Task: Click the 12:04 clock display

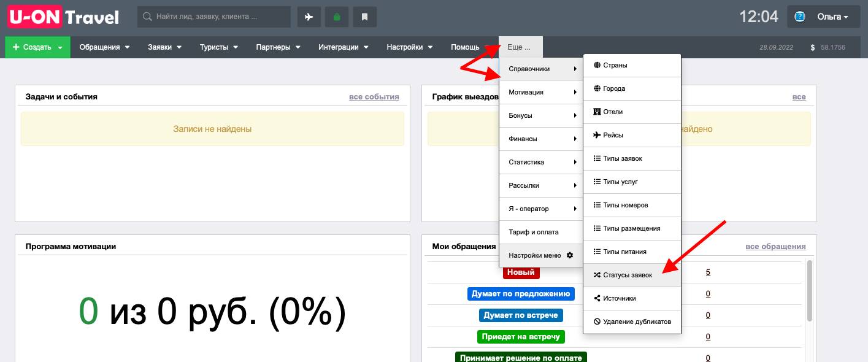Action: point(759,17)
